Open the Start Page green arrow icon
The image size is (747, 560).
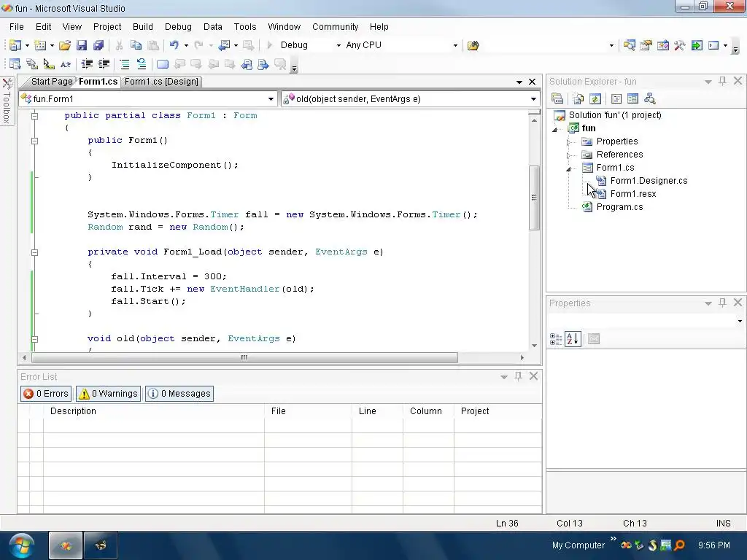pyautogui.click(x=697, y=45)
